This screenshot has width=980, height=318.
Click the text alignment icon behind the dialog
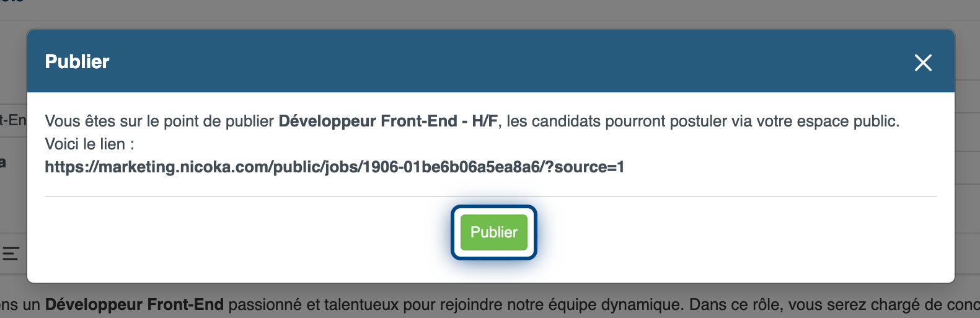click(11, 254)
